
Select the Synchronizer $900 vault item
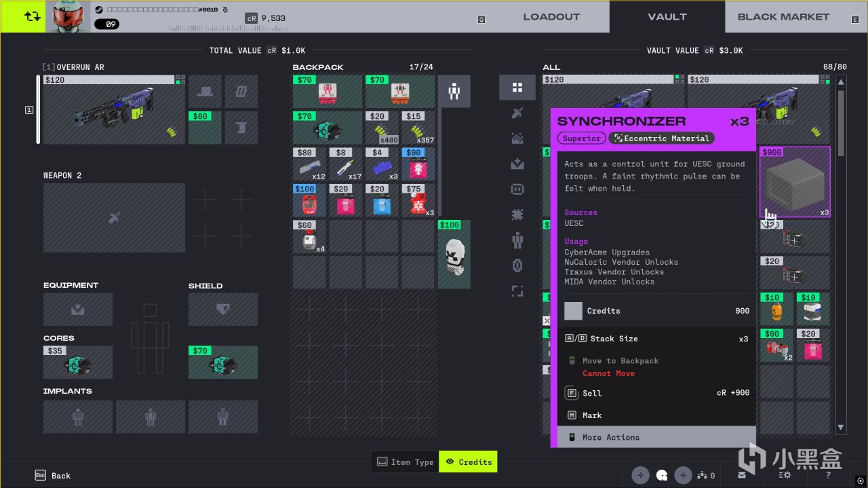click(795, 182)
